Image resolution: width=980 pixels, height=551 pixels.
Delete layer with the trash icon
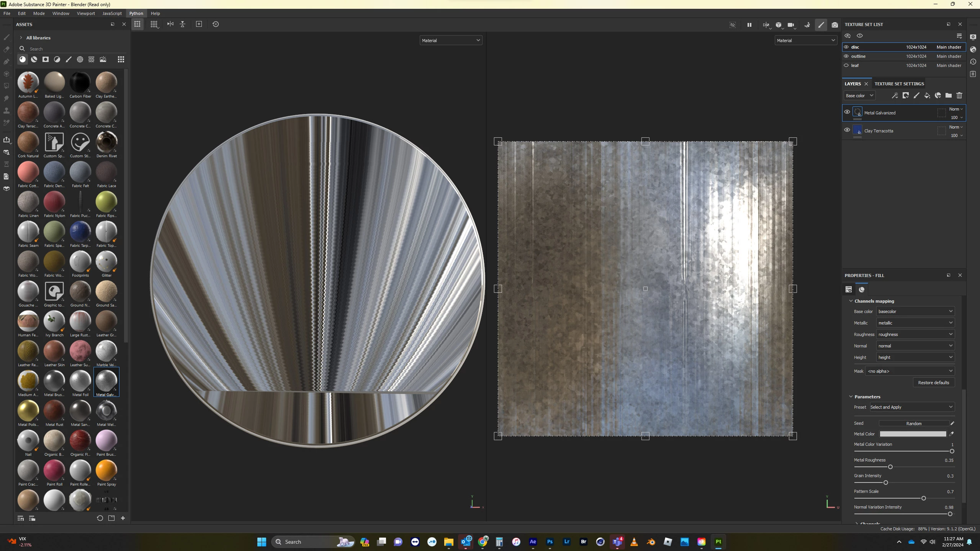(959, 96)
